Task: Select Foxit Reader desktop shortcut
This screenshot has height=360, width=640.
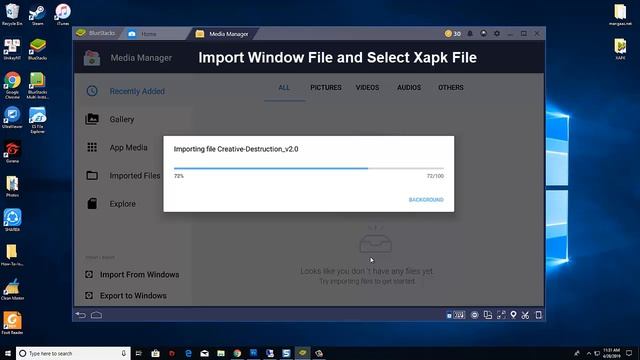Action: 12,323
